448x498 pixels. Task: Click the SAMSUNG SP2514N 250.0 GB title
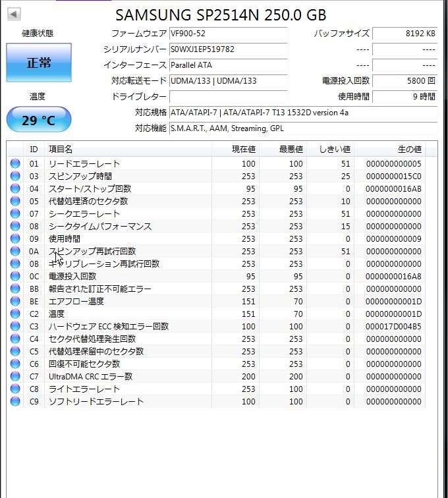pyautogui.click(x=221, y=14)
